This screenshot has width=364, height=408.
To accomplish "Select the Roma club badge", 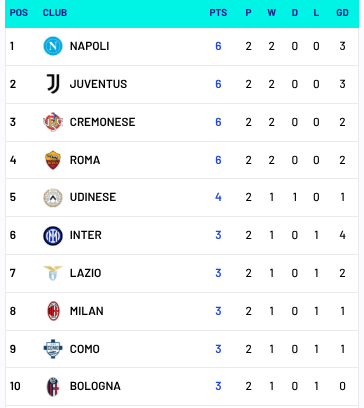I will (x=53, y=160).
